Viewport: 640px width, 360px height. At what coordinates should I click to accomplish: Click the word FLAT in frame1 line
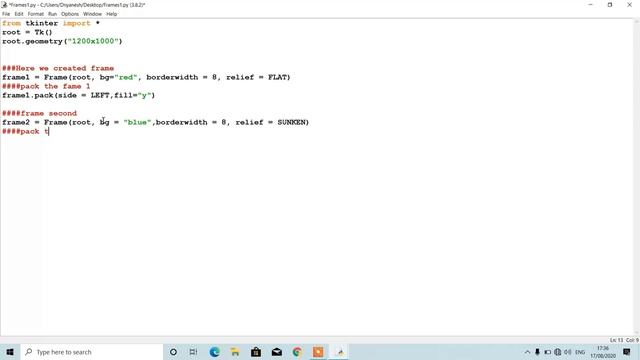click(x=277, y=77)
